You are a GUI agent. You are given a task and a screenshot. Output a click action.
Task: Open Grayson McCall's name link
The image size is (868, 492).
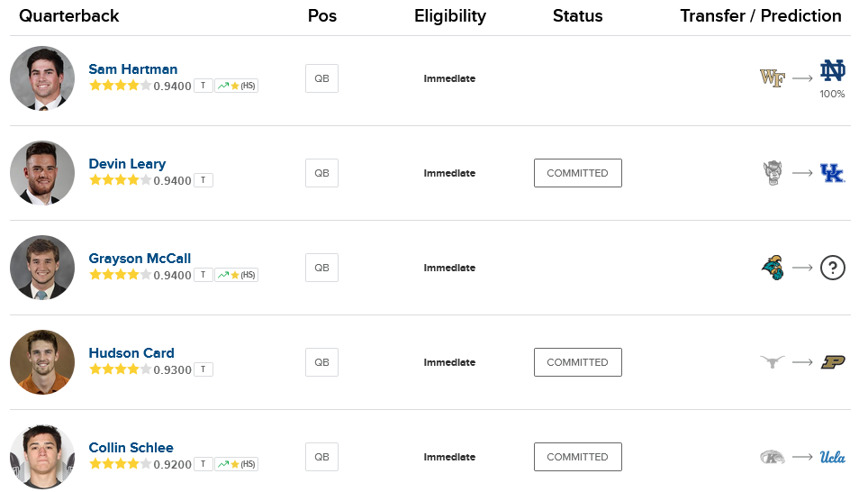pos(140,259)
